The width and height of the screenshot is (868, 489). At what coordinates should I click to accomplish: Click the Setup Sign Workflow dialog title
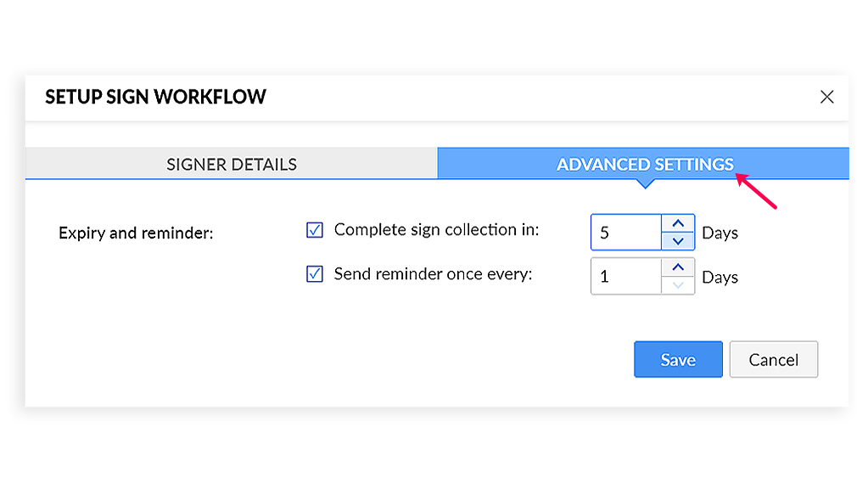[155, 97]
